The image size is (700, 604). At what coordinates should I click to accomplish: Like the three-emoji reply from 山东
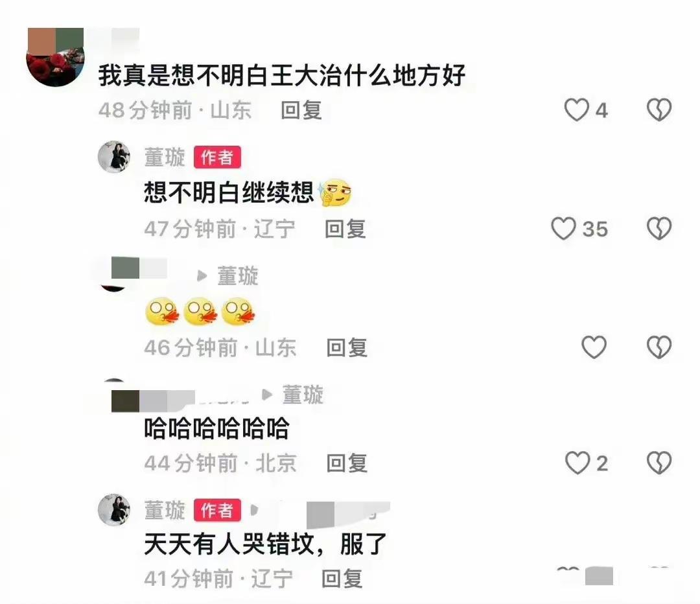pos(594,347)
